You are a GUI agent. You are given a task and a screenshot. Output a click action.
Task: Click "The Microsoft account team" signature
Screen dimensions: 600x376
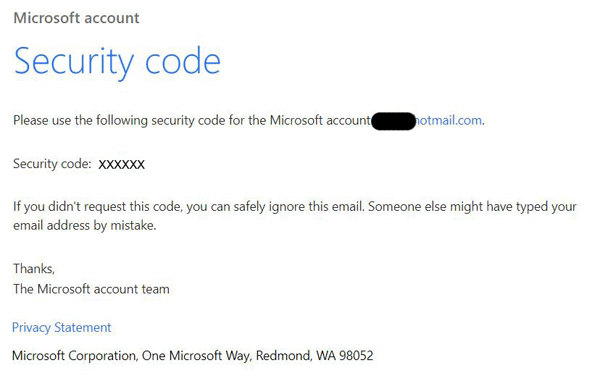click(x=91, y=289)
